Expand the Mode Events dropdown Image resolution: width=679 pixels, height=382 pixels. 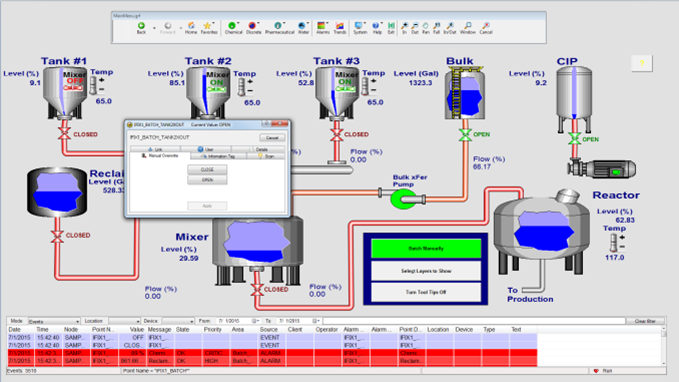pos(54,321)
